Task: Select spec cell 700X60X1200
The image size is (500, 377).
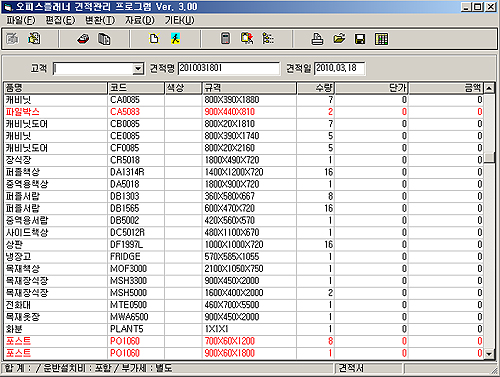Action: point(230,341)
